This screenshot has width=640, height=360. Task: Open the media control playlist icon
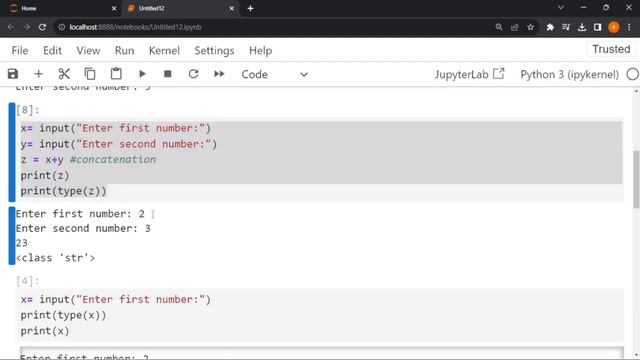click(x=566, y=27)
